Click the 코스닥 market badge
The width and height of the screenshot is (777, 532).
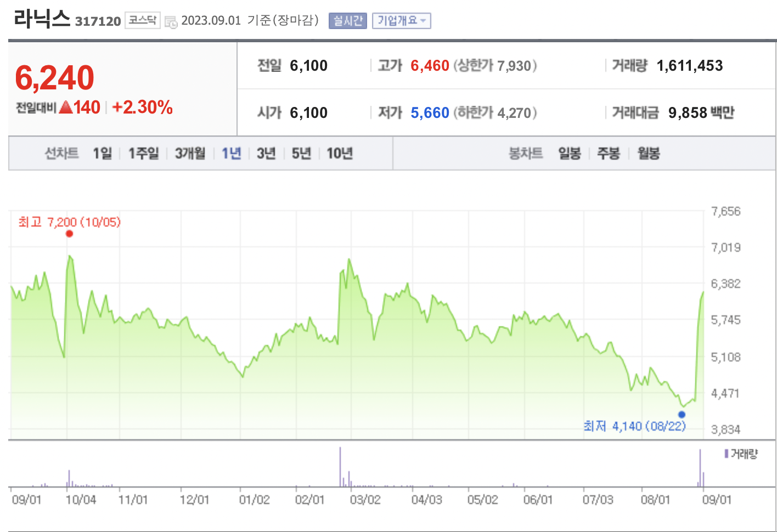143,20
